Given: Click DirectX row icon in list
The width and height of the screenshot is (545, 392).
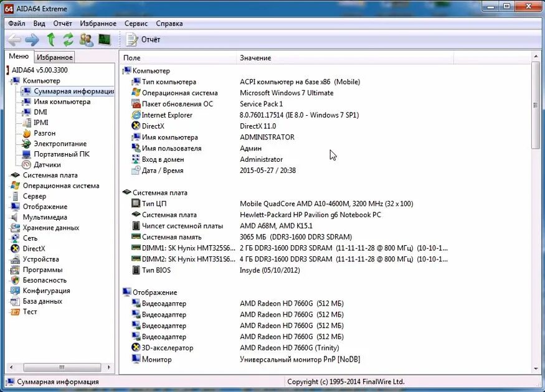Looking at the screenshot, I should (x=136, y=126).
